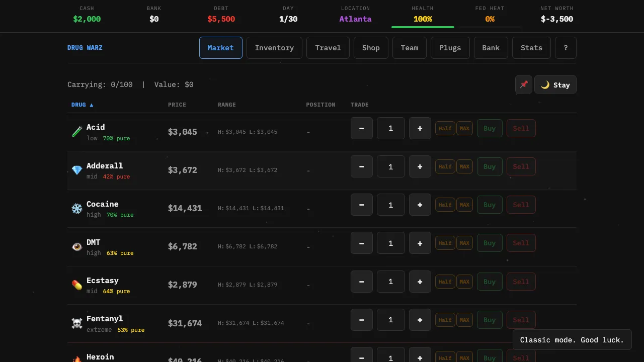This screenshot has width=644, height=362.
Task: Click the $5,500 debt value
Action: (221, 19)
